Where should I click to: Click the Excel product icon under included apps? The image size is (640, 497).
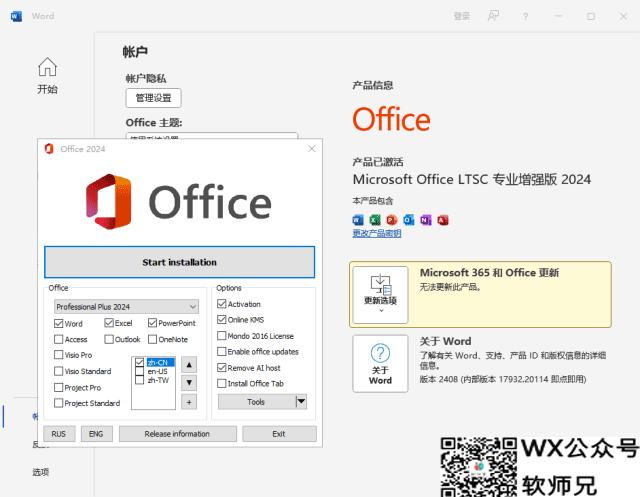(375, 220)
